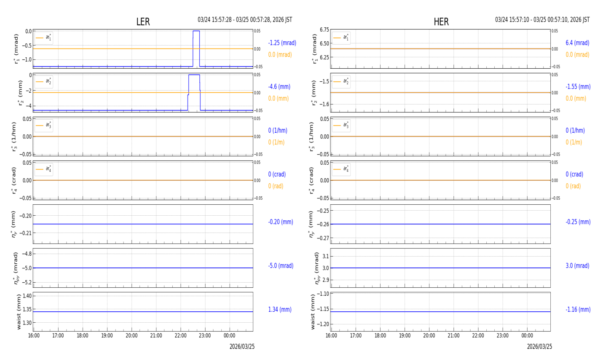Click the LER r3* (1/hm) axis label
This screenshot has width=595, height=364.
coord(13,136)
